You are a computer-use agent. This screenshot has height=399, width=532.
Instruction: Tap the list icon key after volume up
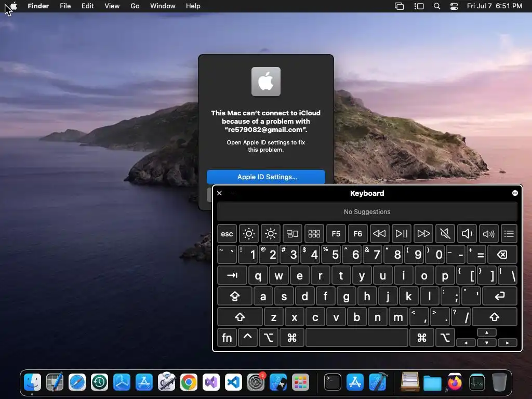pos(509,234)
